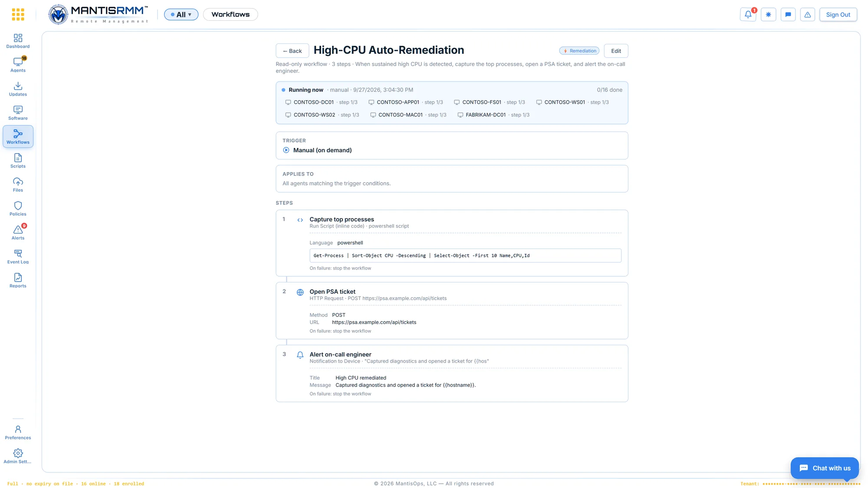Open the Alerts sidebar section

point(18,233)
